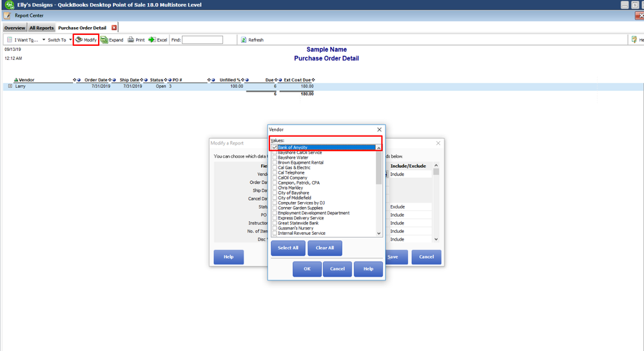Click Modify a Report scrollbar down arrow
This screenshot has height=351, width=644.
[x=436, y=239]
